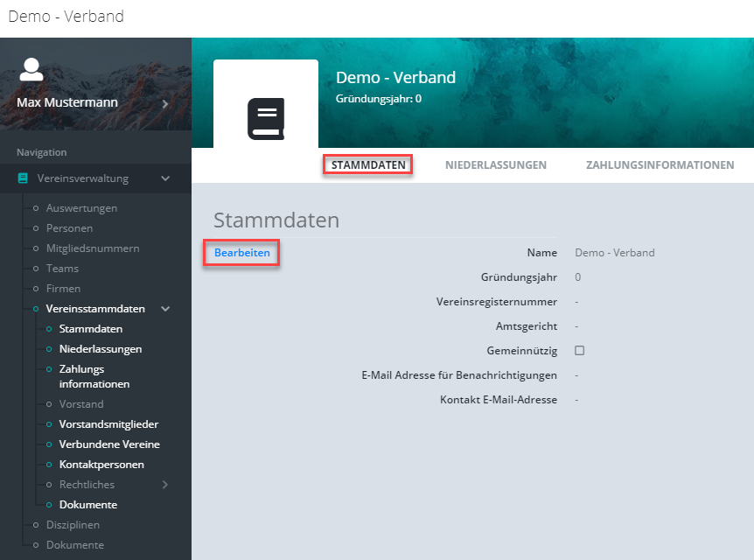The image size is (754, 560).
Task: Go to Personen in the navigation
Action: point(69,228)
